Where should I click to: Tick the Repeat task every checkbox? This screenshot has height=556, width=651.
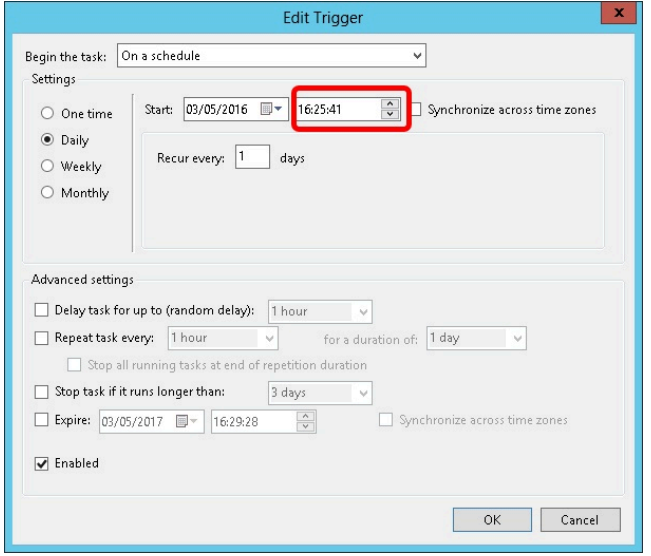tap(41, 339)
